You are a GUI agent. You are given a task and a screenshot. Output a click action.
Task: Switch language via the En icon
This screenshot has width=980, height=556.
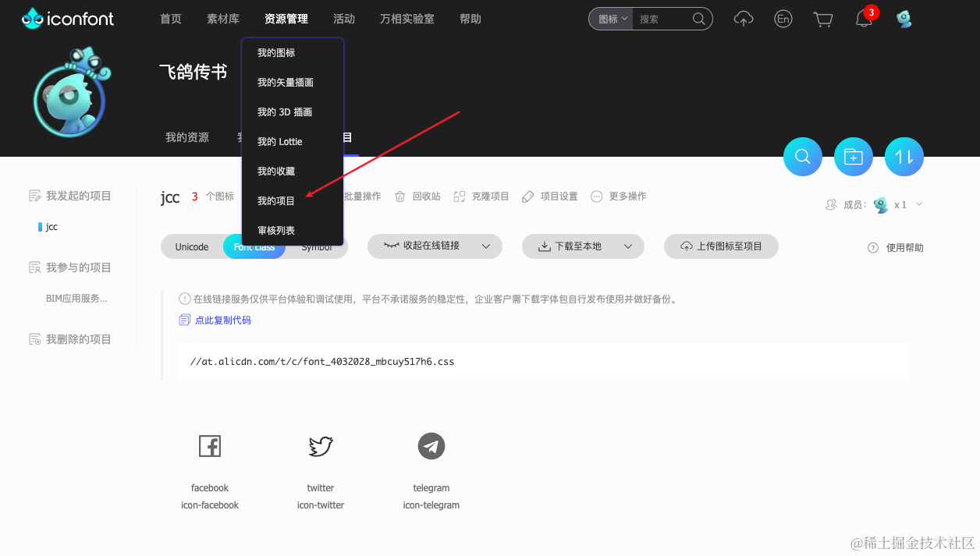[x=783, y=19]
